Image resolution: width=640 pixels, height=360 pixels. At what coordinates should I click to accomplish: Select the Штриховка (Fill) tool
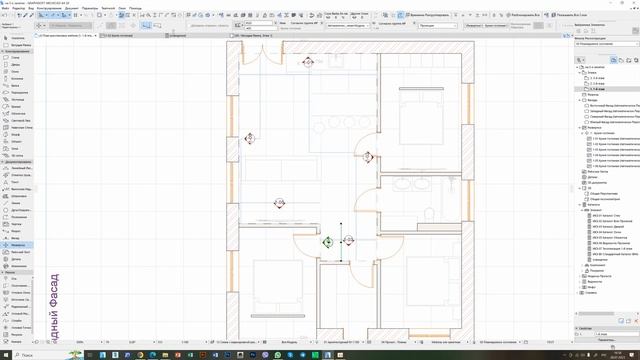(x=16, y=196)
